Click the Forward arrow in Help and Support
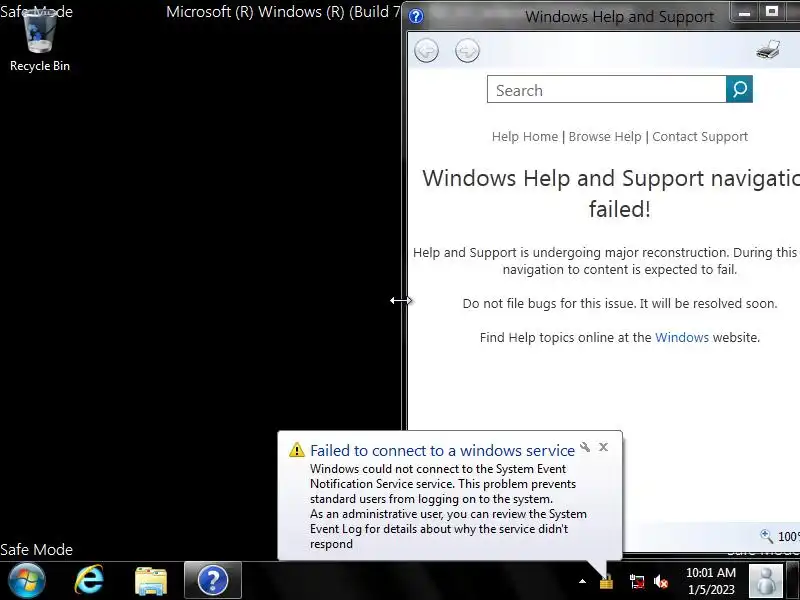The height and width of the screenshot is (600, 800). (x=467, y=51)
